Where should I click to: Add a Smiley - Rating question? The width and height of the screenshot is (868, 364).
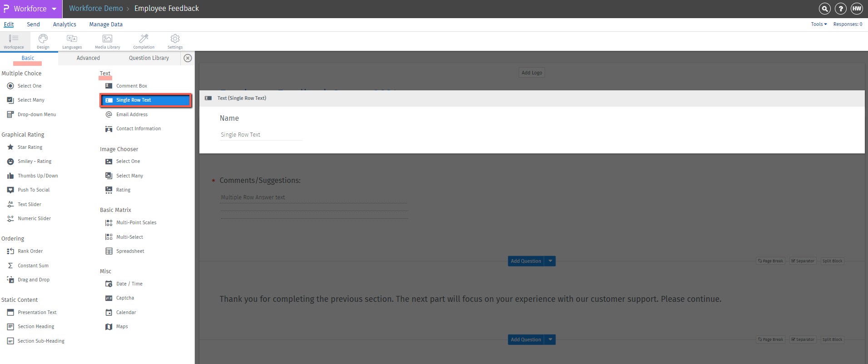pyautogui.click(x=30, y=161)
